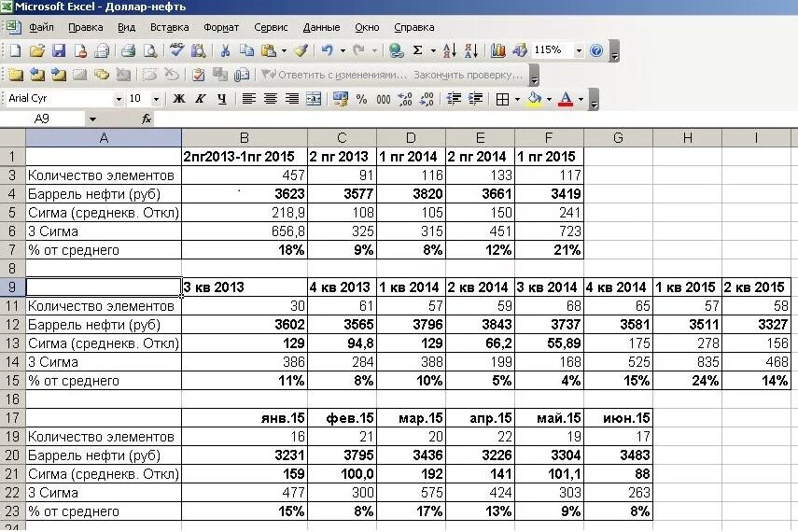Sort ascending А to Я
This screenshot has width=798, height=532.
tap(449, 50)
